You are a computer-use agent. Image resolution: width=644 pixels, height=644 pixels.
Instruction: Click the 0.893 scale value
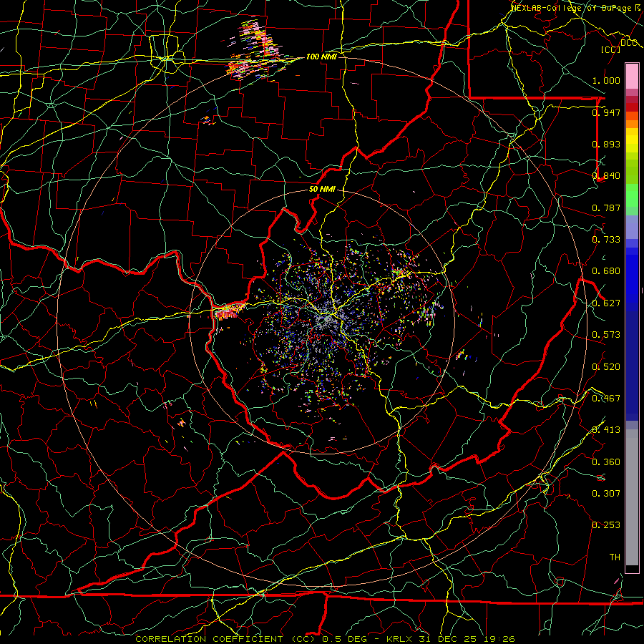pos(606,144)
